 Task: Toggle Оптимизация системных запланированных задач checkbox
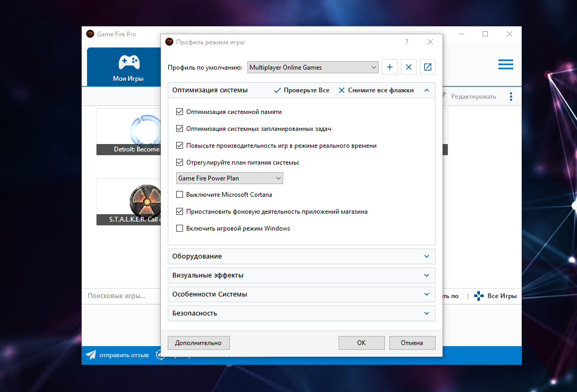pyautogui.click(x=179, y=128)
